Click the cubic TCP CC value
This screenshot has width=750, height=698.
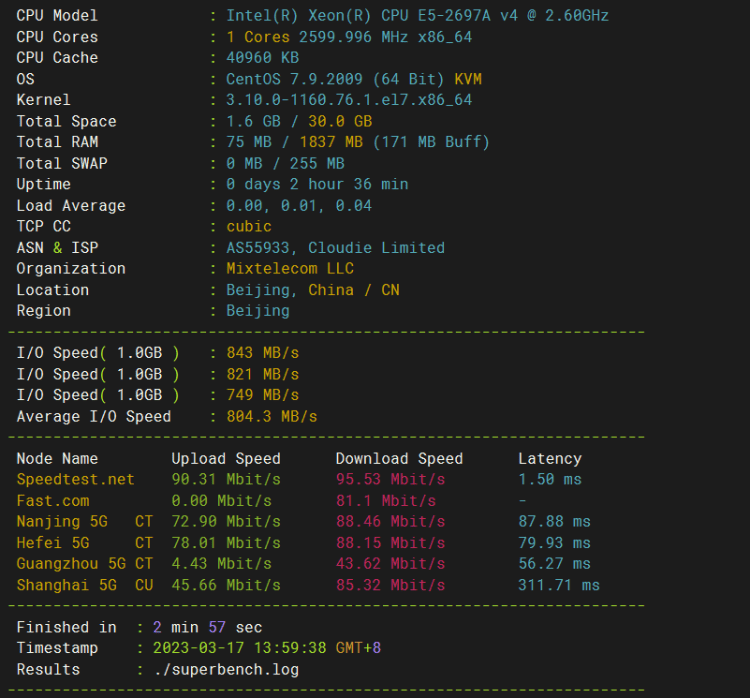click(249, 227)
